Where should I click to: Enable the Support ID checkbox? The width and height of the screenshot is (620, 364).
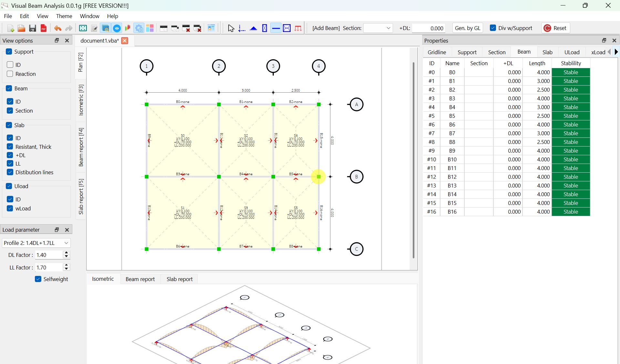point(10,65)
